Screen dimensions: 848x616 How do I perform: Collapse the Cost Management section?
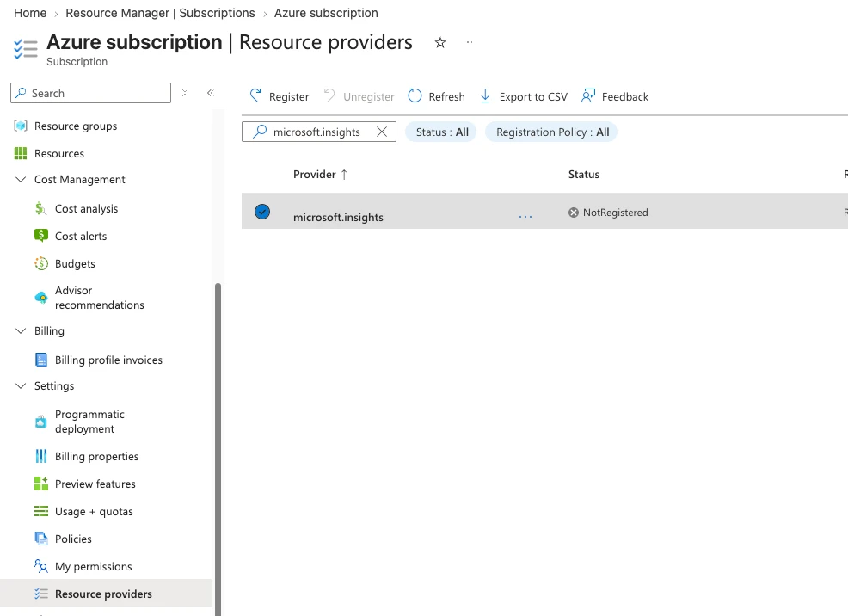(x=21, y=180)
